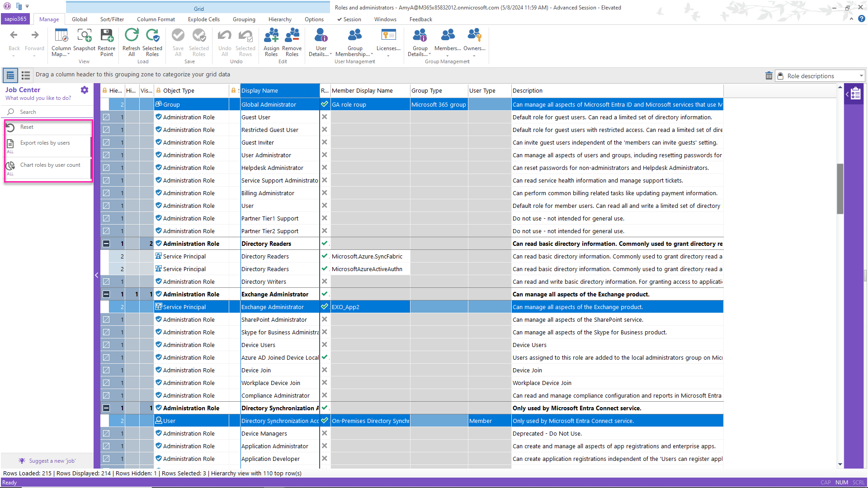Open the sapio365 tab

(x=15, y=19)
